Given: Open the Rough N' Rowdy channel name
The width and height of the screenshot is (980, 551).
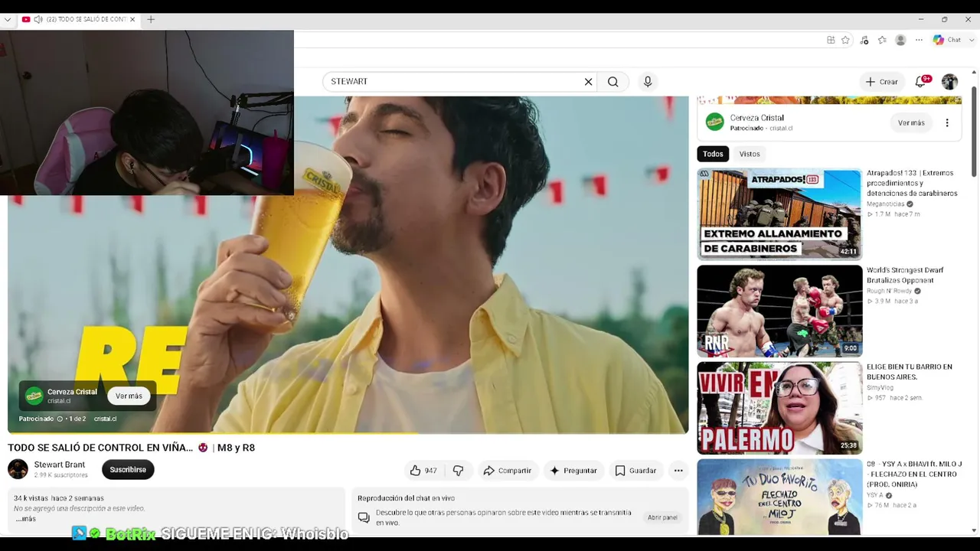Looking at the screenshot, I should 889,291.
